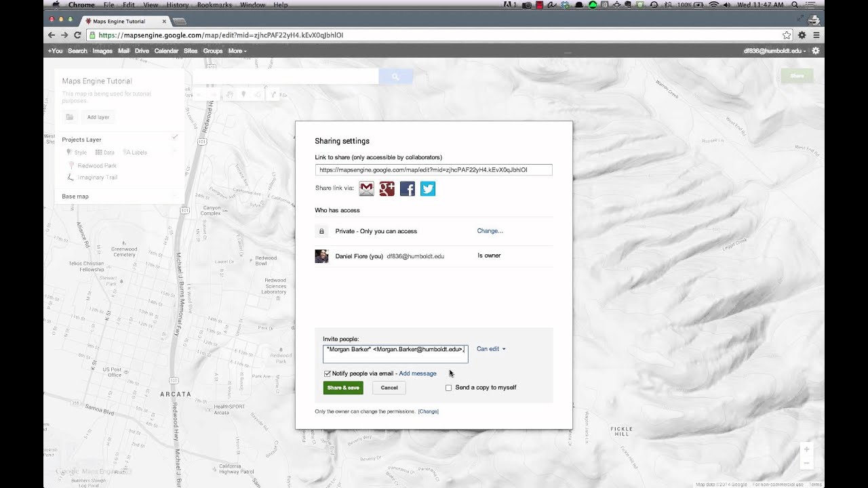The height and width of the screenshot is (488, 868).
Task: Click the redo arrow in map toolbar
Action: click(213, 94)
